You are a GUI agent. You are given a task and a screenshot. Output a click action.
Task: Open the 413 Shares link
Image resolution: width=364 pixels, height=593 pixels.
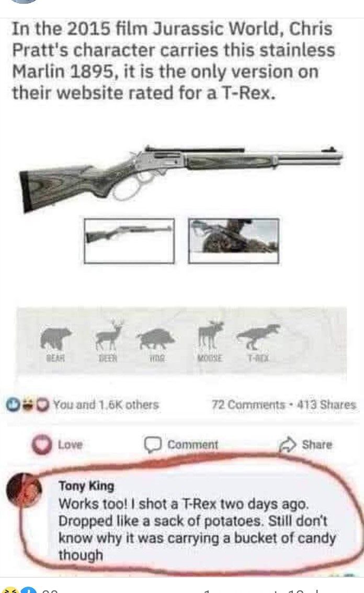(326, 405)
